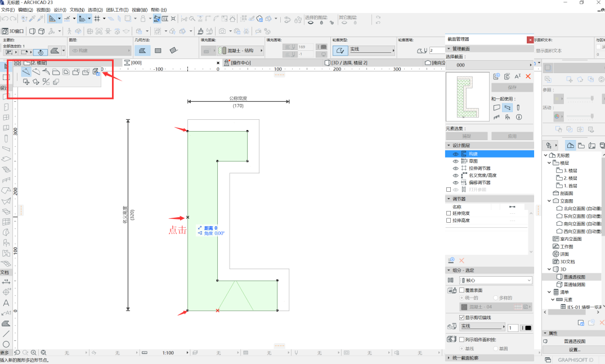Open the 设计(I) menu
605x364 pixels.
(x=60, y=10)
